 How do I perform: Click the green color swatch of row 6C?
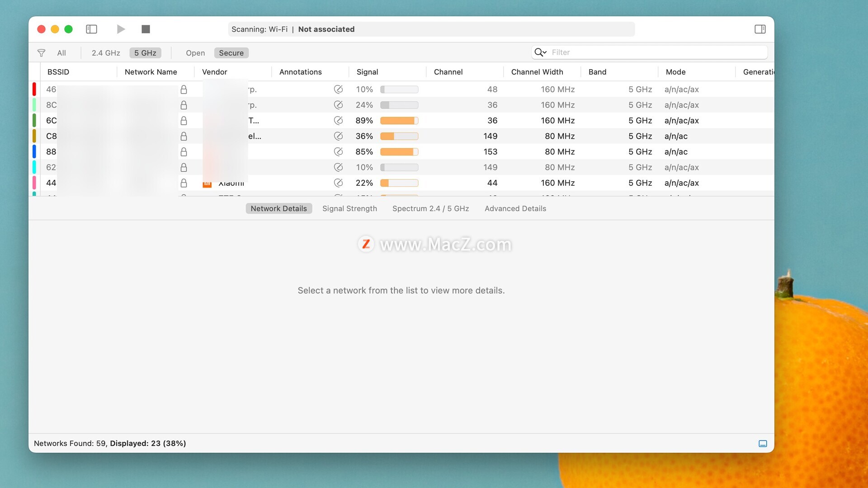[34, 120]
